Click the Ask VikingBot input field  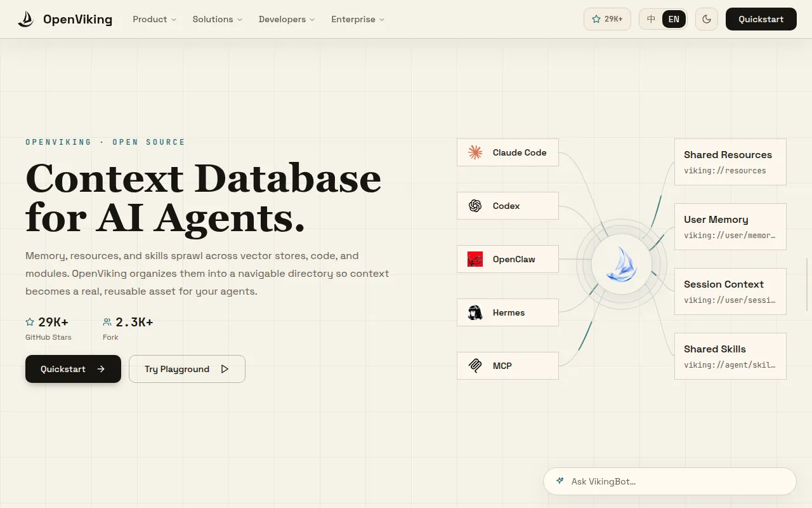[670, 481]
